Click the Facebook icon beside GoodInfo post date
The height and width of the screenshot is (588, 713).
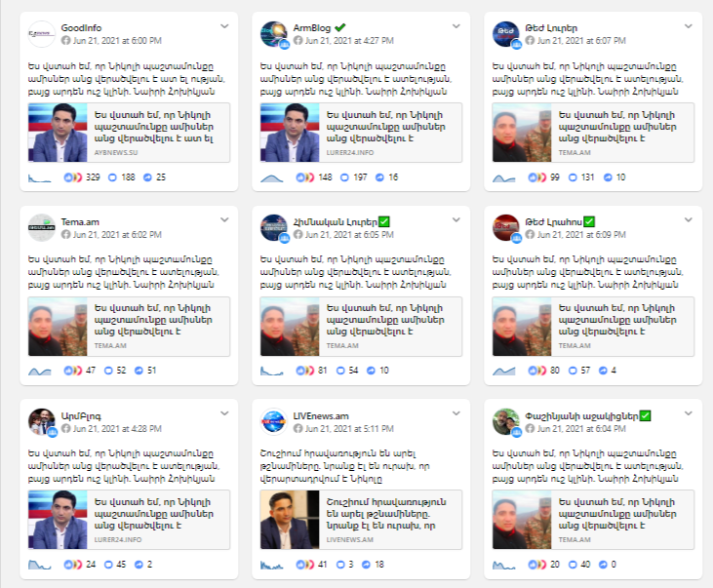(66, 41)
